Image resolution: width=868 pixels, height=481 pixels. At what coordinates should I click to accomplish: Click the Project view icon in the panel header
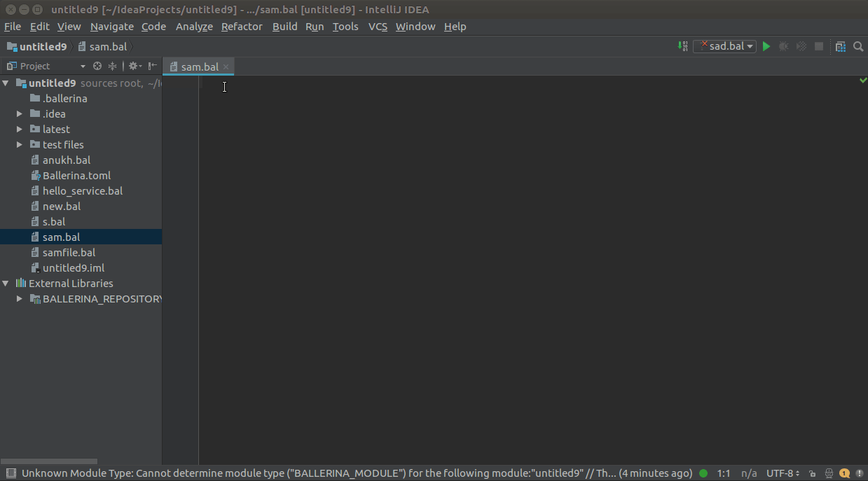[x=11, y=66]
